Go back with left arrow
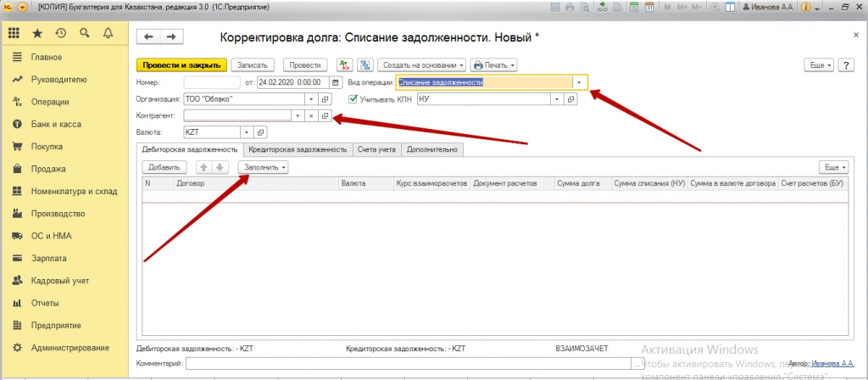868x380 pixels. (148, 36)
